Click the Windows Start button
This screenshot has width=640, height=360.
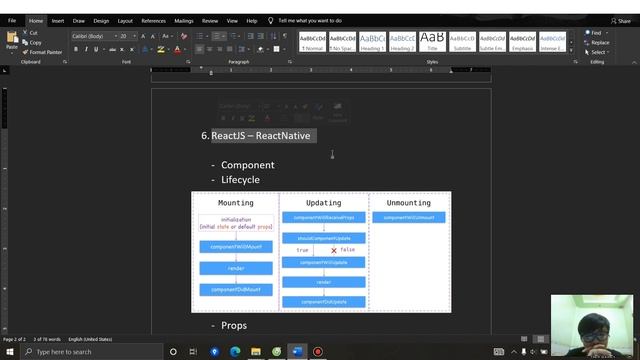[10, 351]
